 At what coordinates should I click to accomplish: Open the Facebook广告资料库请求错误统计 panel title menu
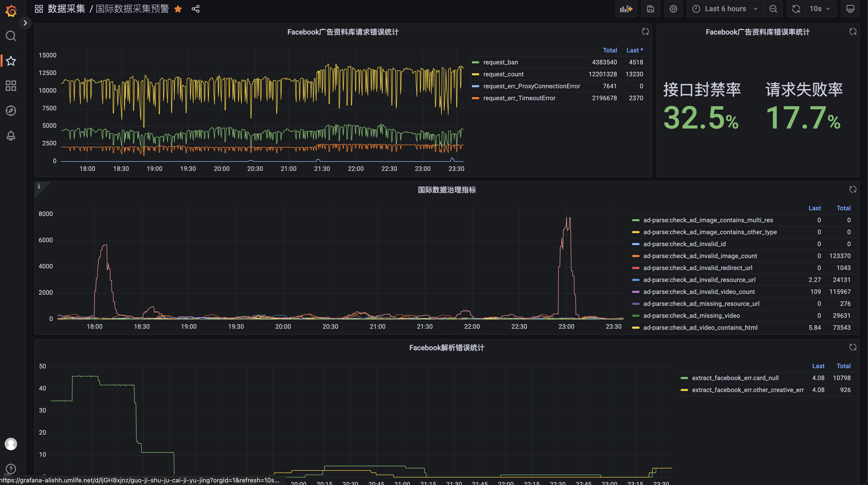[343, 32]
